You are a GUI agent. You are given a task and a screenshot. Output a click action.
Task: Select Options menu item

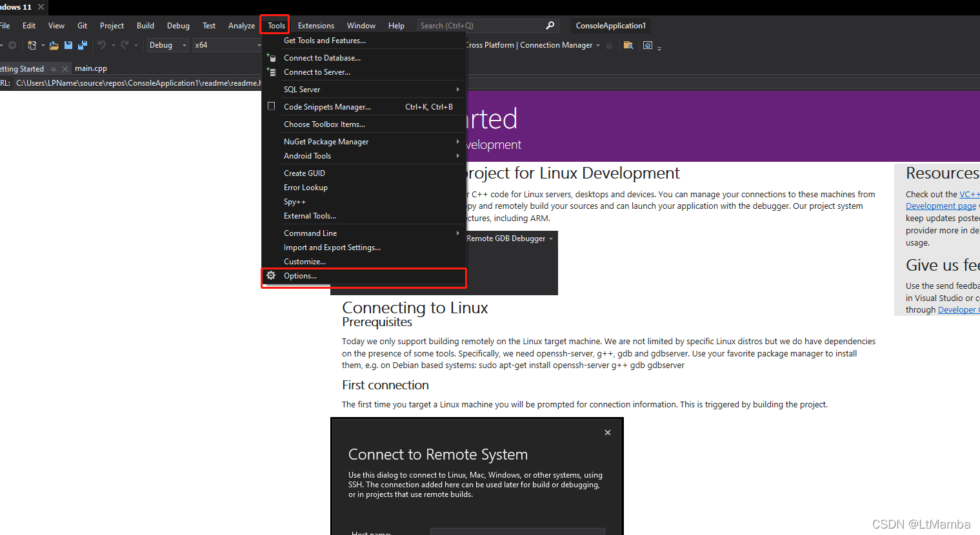(363, 276)
